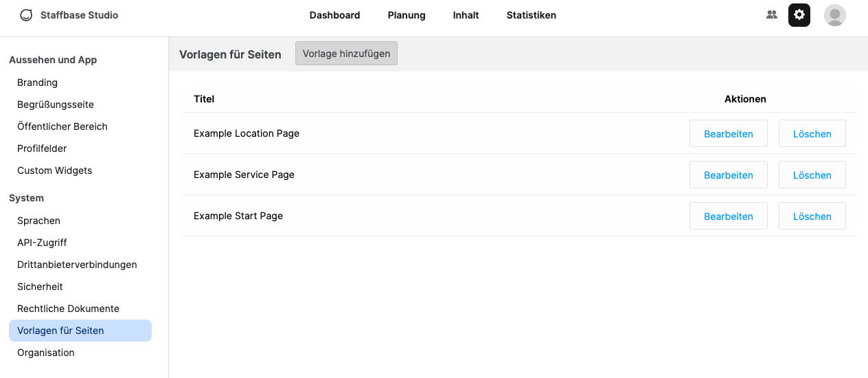This screenshot has width=868, height=378.
Task: Select Branding in the sidebar
Action: coord(37,82)
